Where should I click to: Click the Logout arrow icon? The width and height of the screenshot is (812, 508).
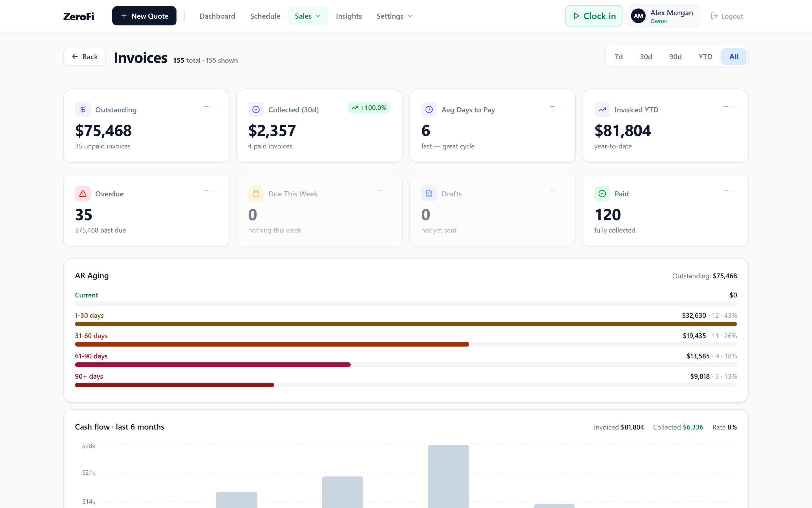pos(714,16)
